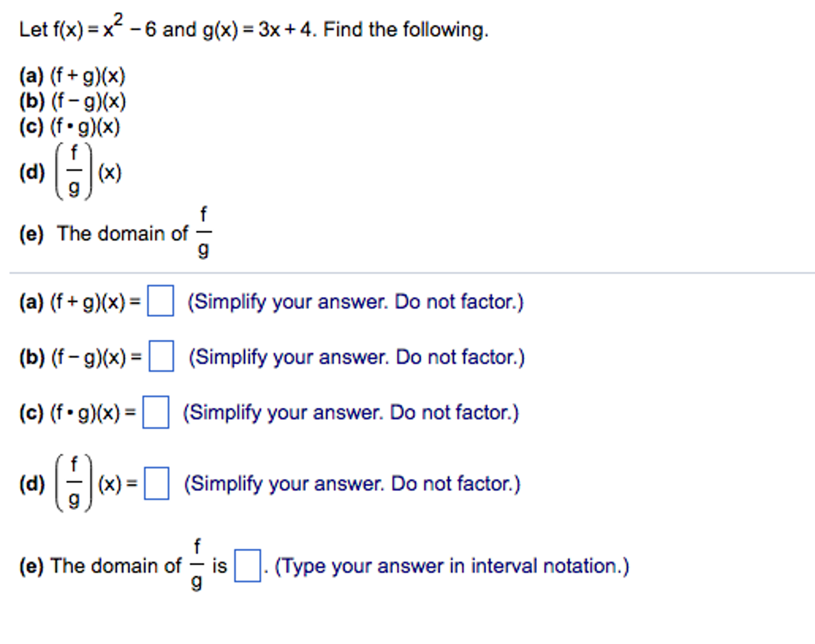Select part (c) in the top question list
815x644 pixels.
coord(70,127)
